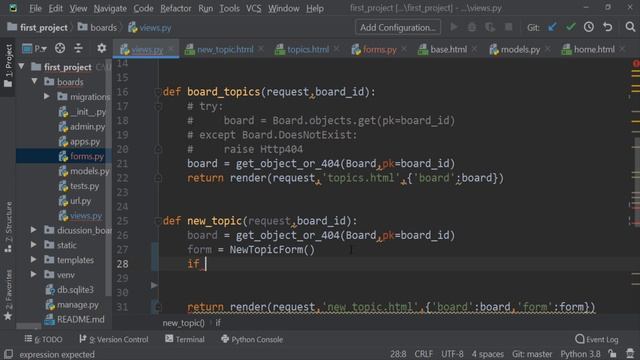
Task: Click Git Update Project arrow icon
Action: pyautogui.click(x=552, y=27)
